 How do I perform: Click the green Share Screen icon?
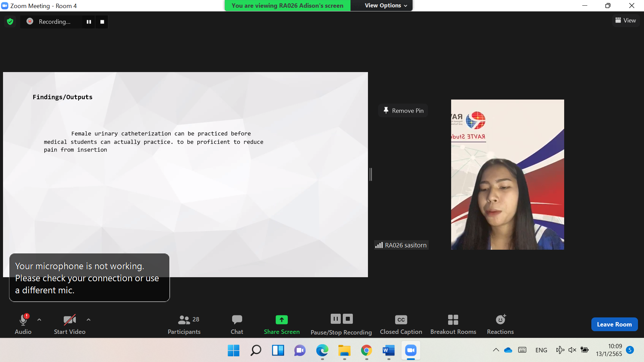point(281,320)
